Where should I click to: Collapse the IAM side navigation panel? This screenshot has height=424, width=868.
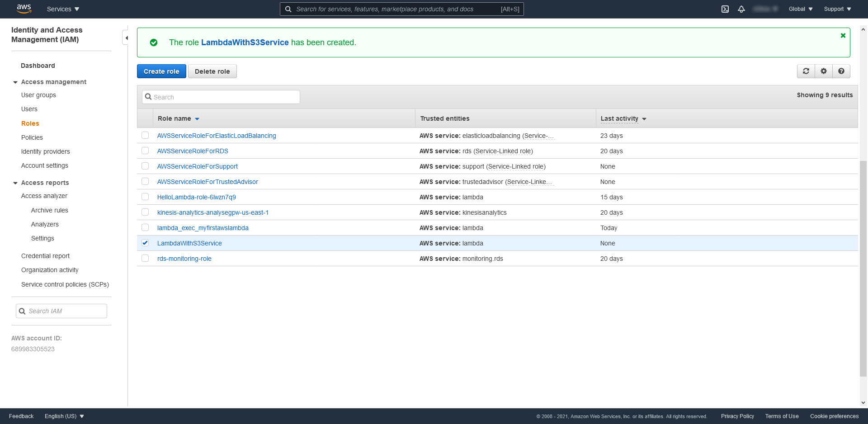pyautogui.click(x=126, y=38)
